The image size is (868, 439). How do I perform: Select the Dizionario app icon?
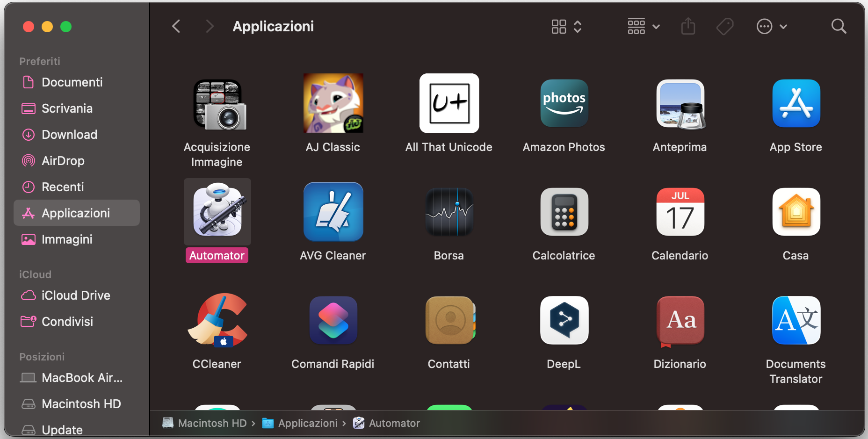point(680,321)
